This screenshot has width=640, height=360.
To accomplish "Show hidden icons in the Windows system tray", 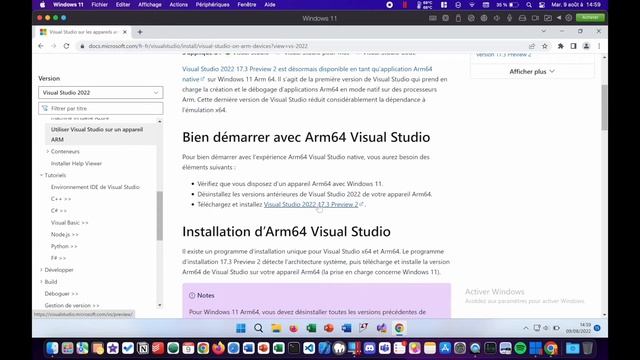I will coord(526,328).
